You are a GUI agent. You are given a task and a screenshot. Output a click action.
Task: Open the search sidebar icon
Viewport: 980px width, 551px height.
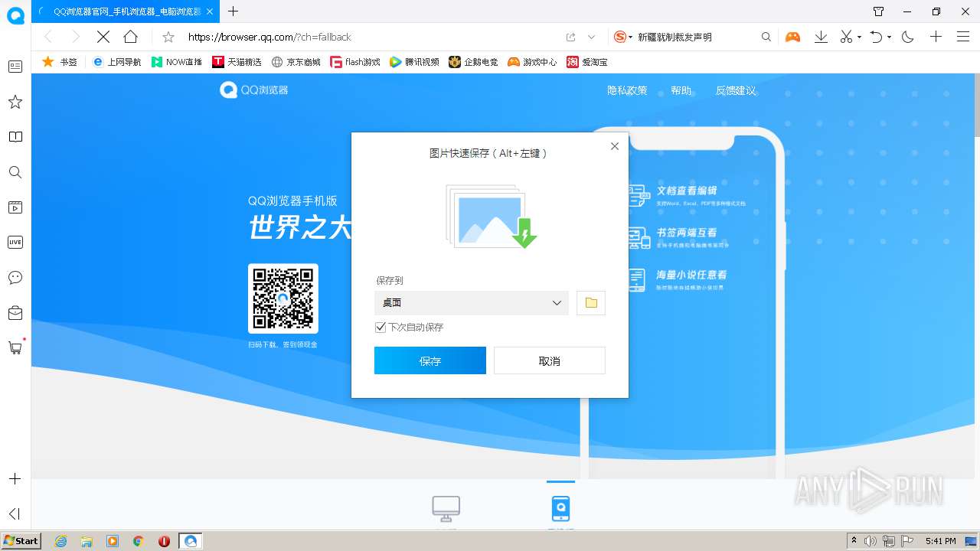click(x=15, y=172)
